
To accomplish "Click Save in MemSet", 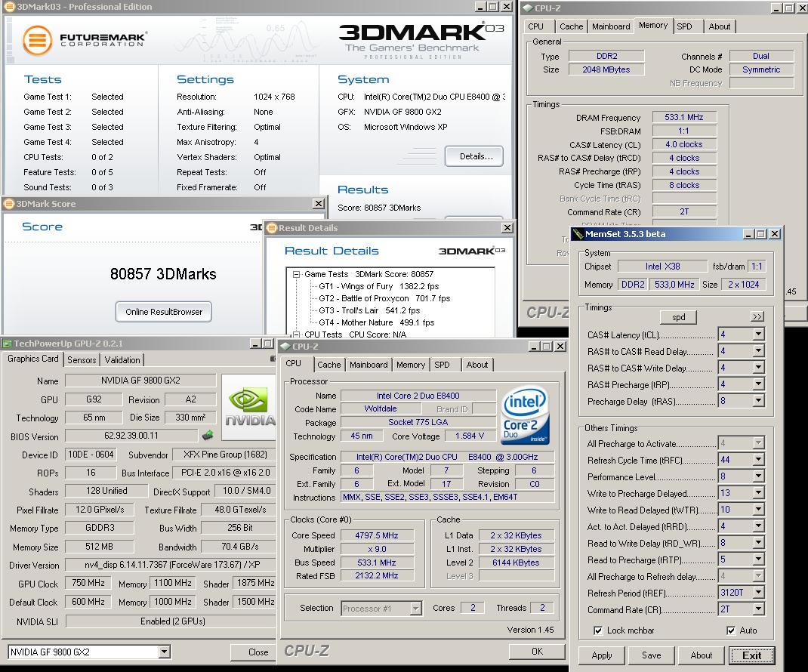I will (x=652, y=655).
